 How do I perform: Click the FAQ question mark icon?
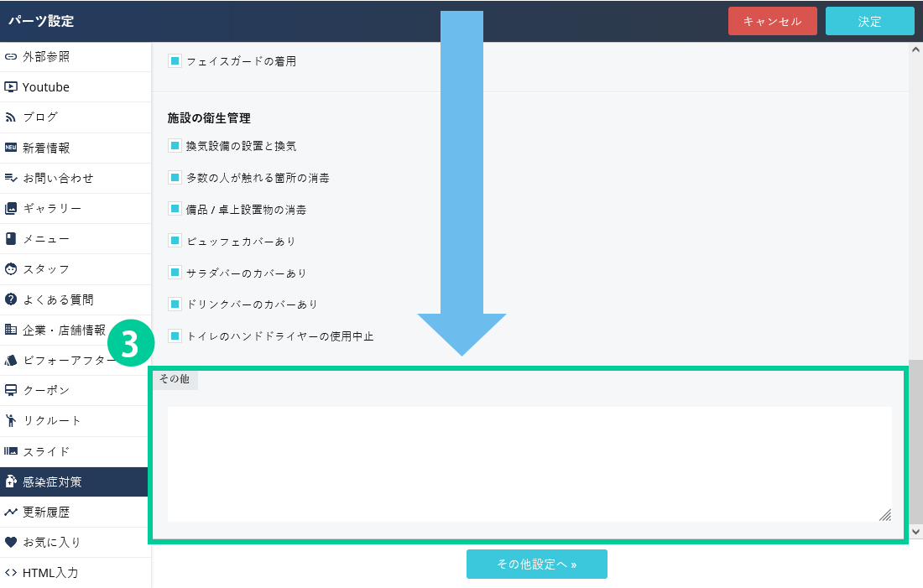11,299
